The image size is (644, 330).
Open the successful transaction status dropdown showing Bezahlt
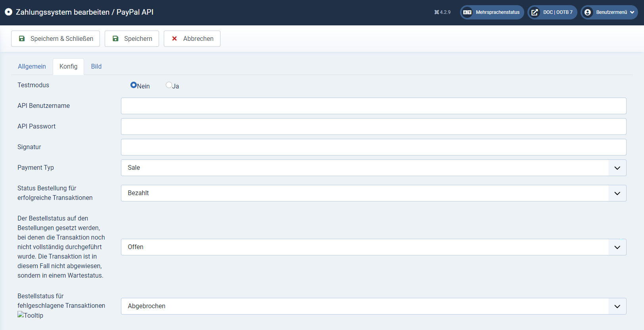[x=374, y=193]
